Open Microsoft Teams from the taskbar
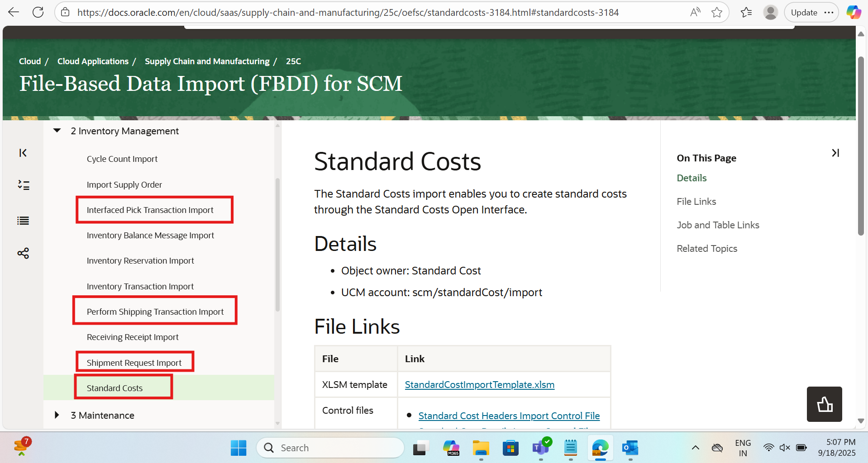The width and height of the screenshot is (868, 463). point(540,448)
